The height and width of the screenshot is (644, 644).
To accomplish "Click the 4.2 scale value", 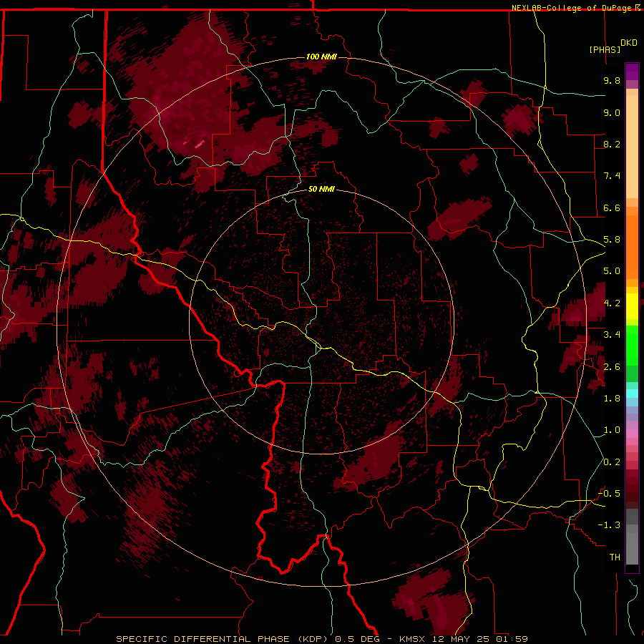I will coord(612,303).
